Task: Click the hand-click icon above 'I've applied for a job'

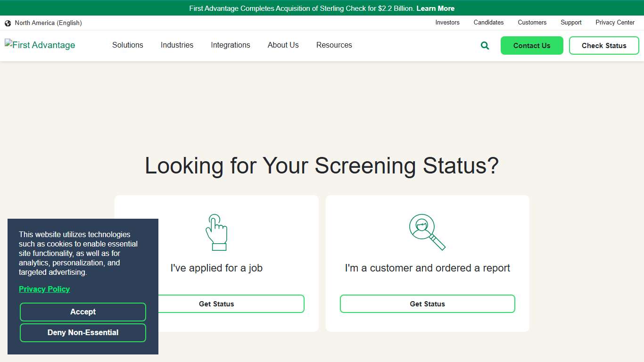Action: click(216, 232)
